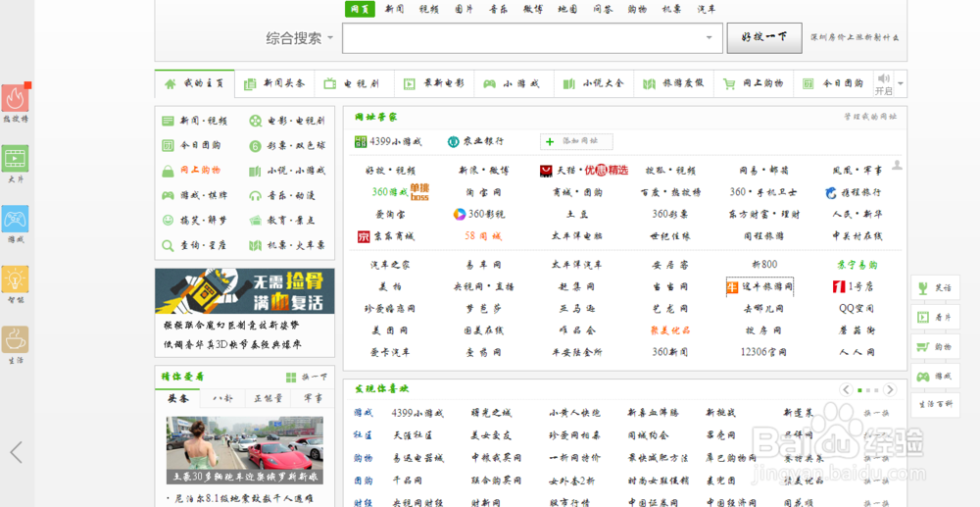980x507 pixels.
Task: Open the 笑话 shortcut on right panel
Action: point(935,288)
